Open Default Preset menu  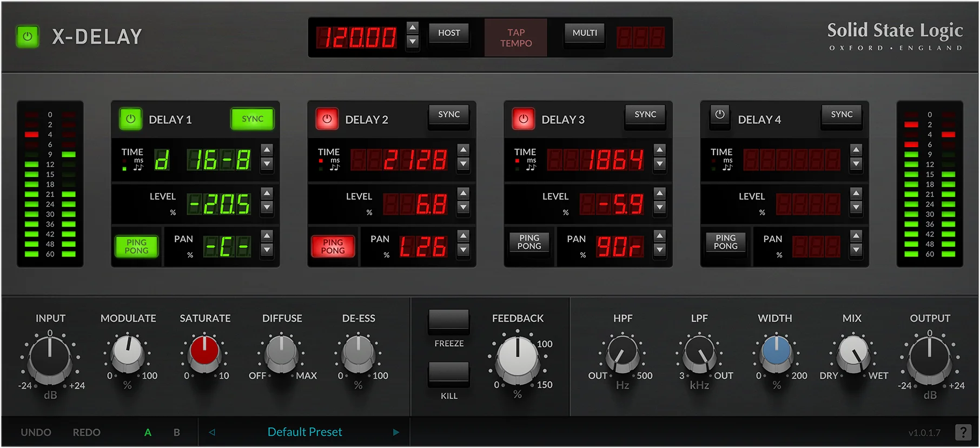304,432
